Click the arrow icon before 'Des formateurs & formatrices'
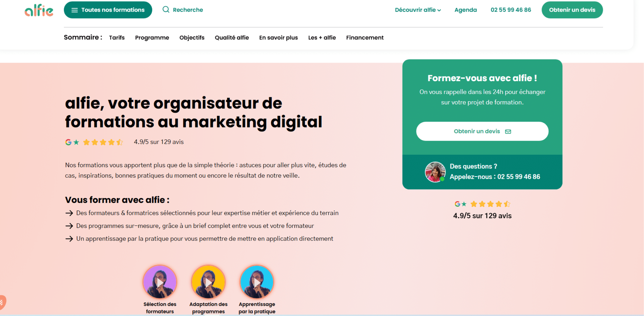This screenshot has height=316, width=644. pos(69,213)
